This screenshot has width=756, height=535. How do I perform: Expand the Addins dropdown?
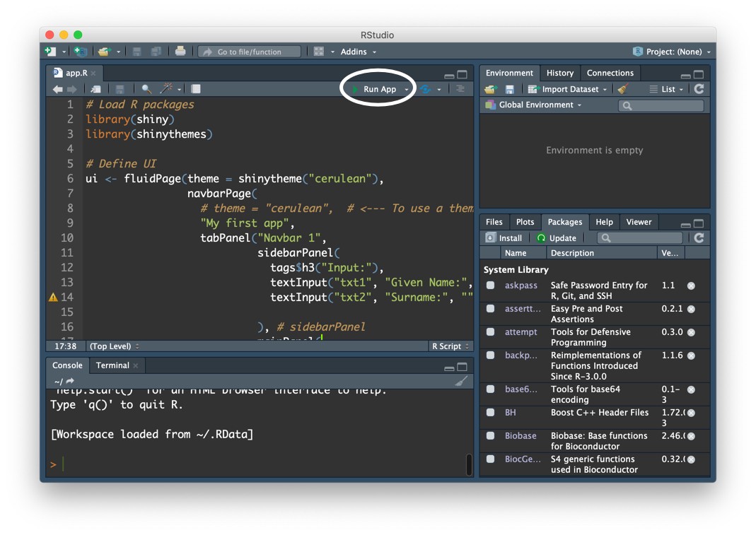click(359, 52)
